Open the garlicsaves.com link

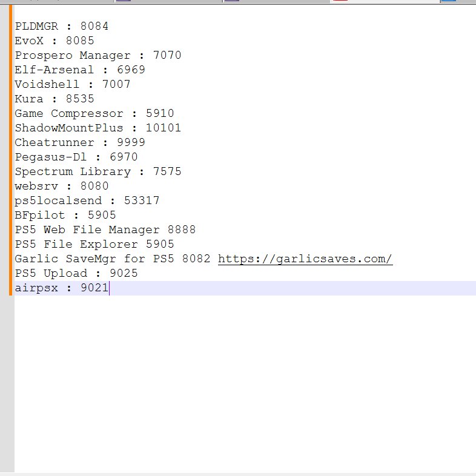tap(305, 259)
